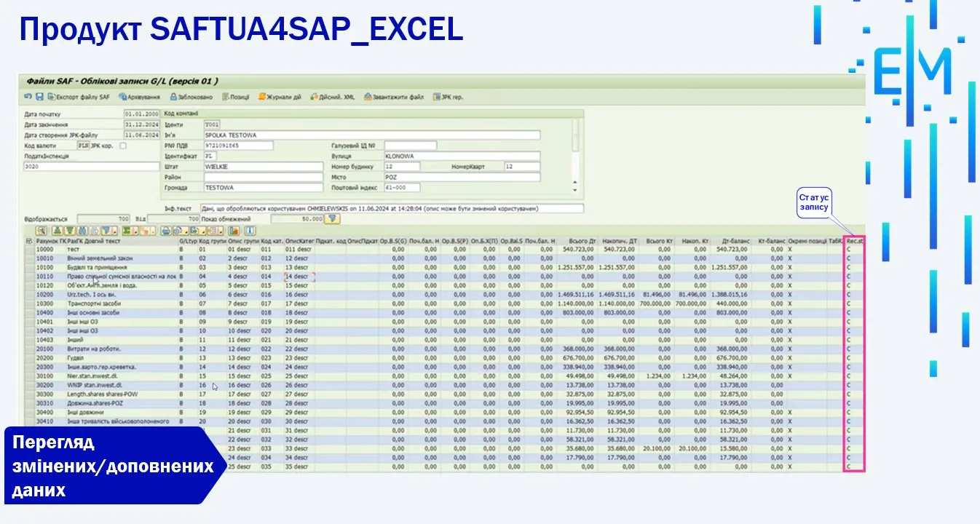980x524 pixels.
Task: Open 'Журнали дій' action logs
Action: (x=280, y=97)
